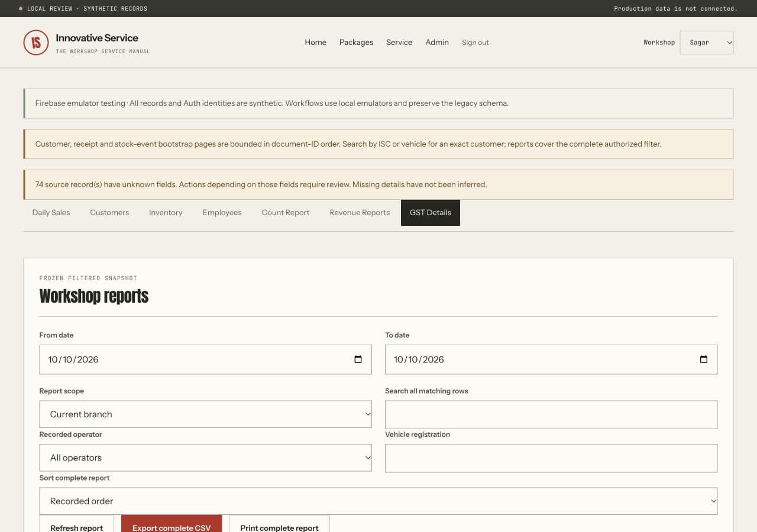Click the 'FROZEN FILTERED SNAPSHOT' label
Image resolution: width=757 pixels, height=532 pixels.
[88, 278]
